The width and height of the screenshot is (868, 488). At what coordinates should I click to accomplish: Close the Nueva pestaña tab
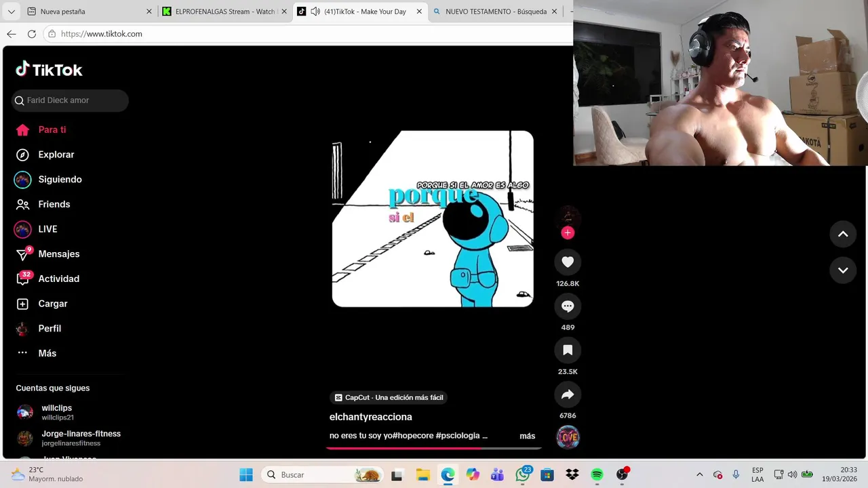(x=149, y=12)
